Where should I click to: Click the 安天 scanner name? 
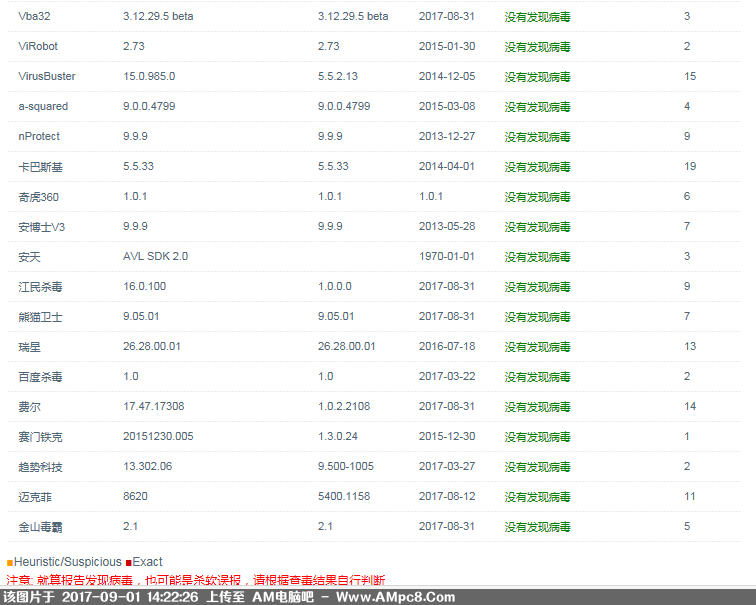coord(29,257)
